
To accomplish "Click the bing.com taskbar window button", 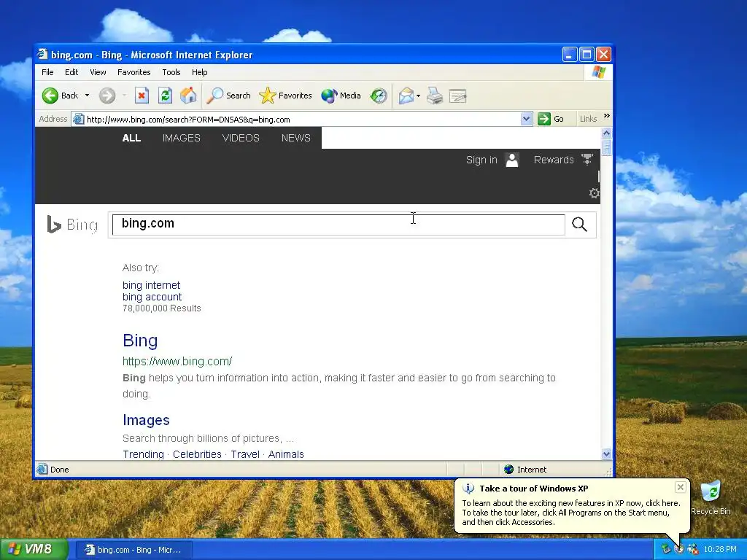I will click(134, 550).
